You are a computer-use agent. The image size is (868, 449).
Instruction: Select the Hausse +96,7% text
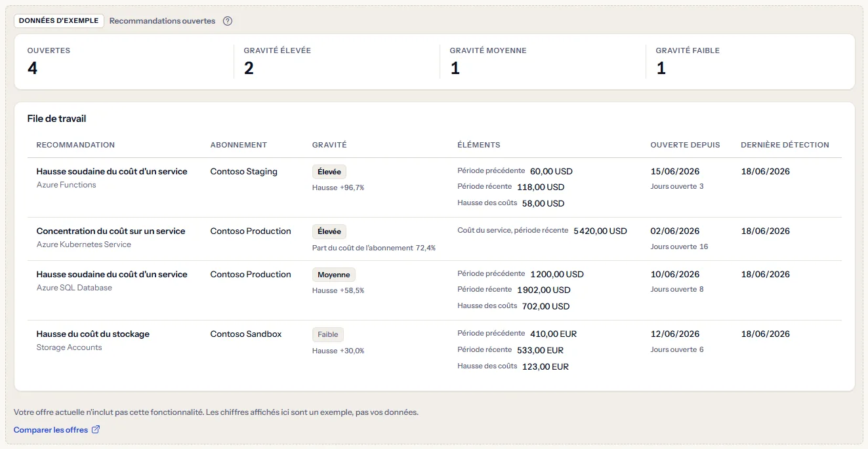point(338,187)
